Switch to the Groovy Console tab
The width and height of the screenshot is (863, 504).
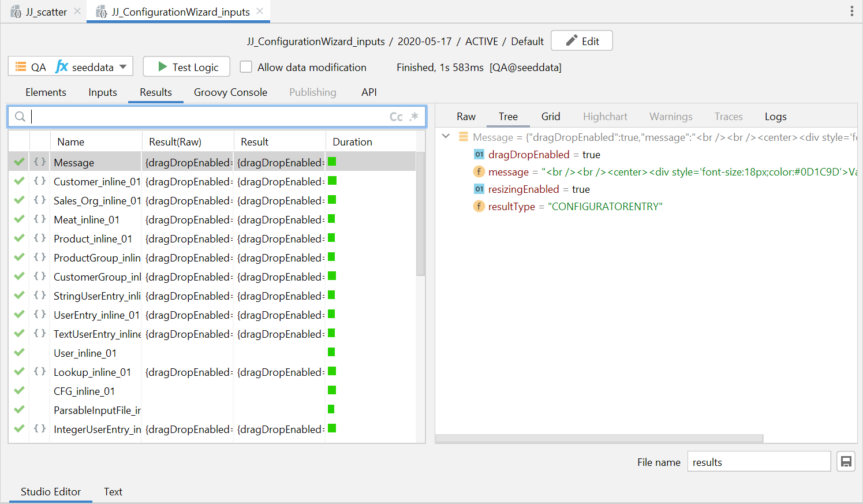point(230,92)
